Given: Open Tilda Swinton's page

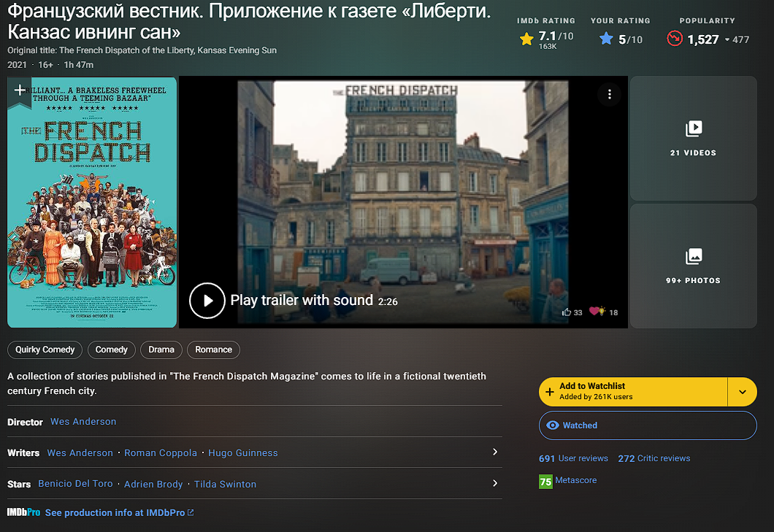Looking at the screenshot, I should click(x=225, y=484).
